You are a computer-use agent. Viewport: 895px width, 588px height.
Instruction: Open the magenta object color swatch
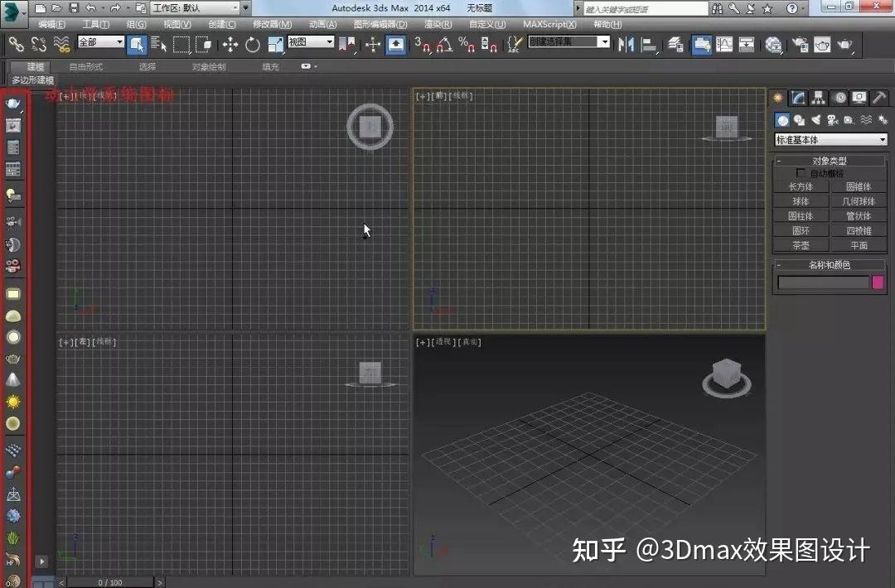click(878, 282)
